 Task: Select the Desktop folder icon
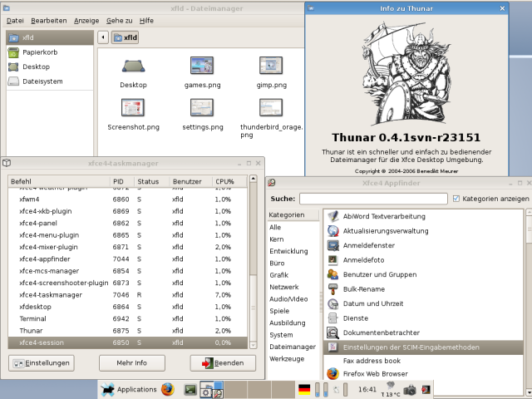pos(133,66)
